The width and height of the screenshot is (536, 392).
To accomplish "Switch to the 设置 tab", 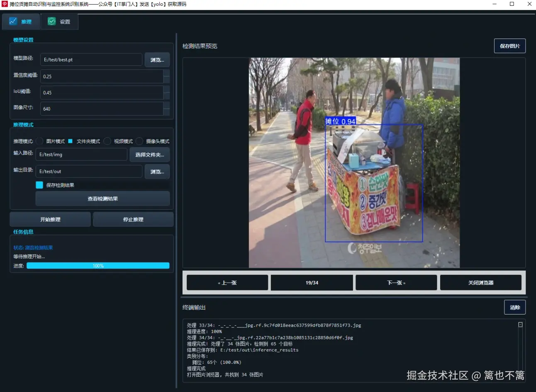I will (x=59, y=21).
